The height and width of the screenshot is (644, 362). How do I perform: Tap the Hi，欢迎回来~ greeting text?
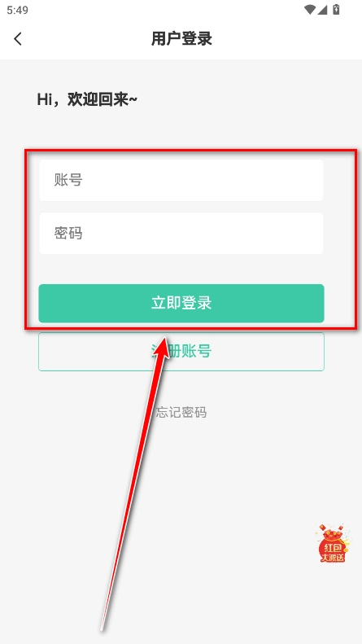coord(87,99)
